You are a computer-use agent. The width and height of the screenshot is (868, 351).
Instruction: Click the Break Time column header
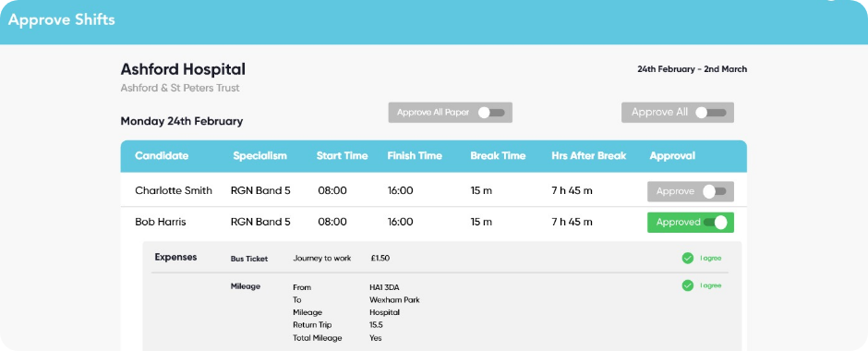pos(498,155)
